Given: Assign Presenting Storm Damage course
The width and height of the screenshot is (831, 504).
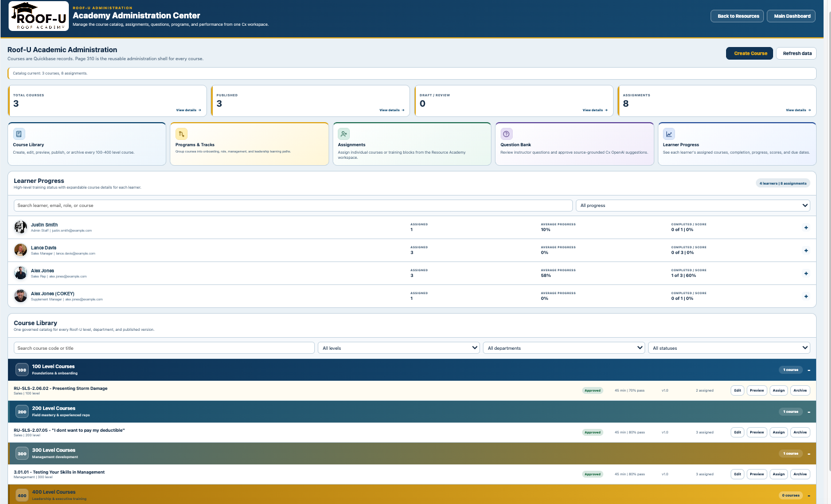Looking at the screenshot, I should (779, 390).
